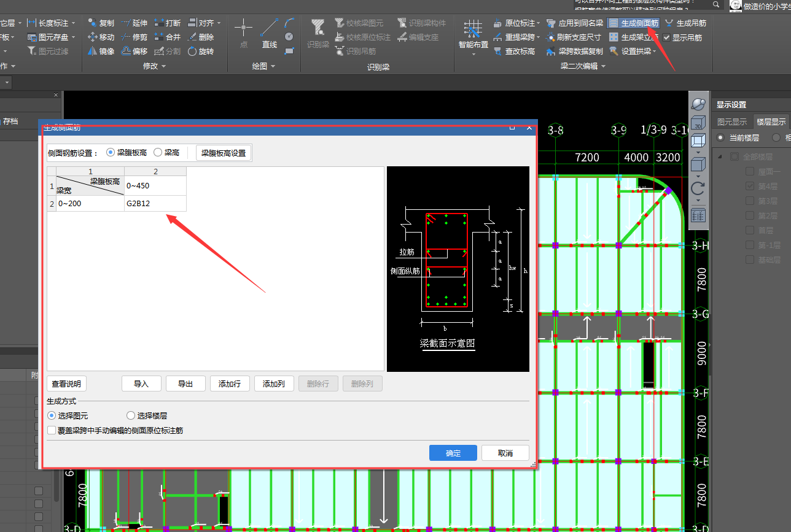This screenshot has height=532, width=791.
Task: Click the view rotate arrow icon
Action: click(x=698, y=188)
